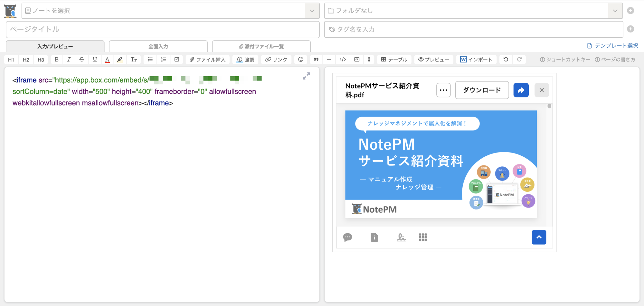
Task: Open the Box file info panel
Action: (374, 237)
